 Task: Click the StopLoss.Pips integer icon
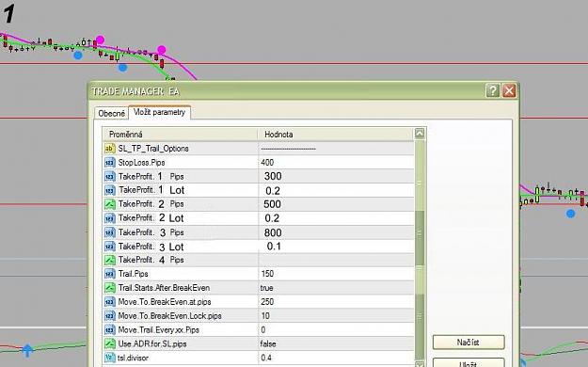pyautogui.click(x=109, y=163)
